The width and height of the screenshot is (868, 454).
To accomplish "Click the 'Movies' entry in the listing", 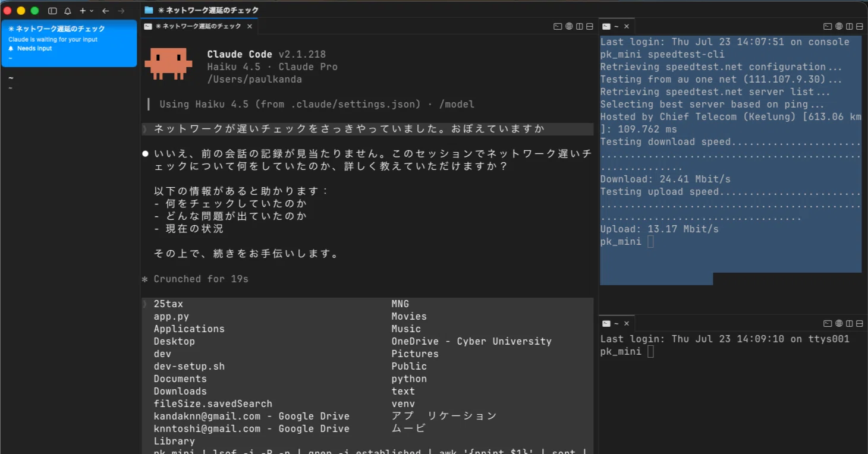I will coord(409,316).
